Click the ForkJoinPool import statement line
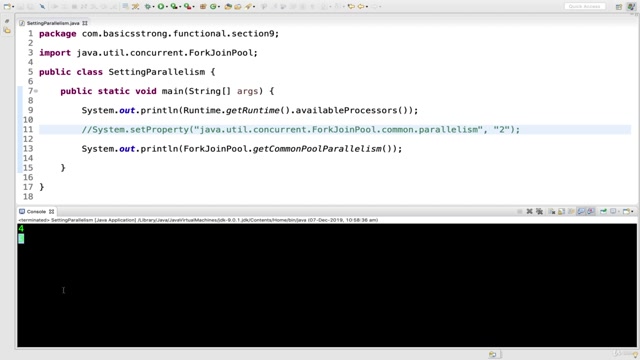This screenshot has height=360, width=640. pyautogui.click(x=148, y=53)
